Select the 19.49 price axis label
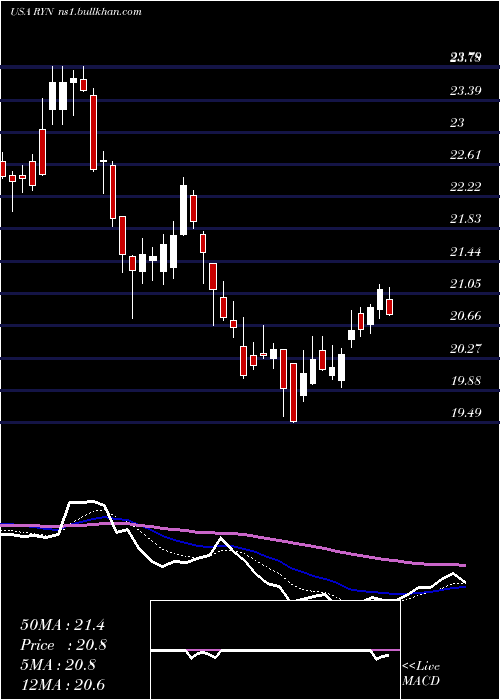The width and height of the screenshot is (500, 700). (466, 413)
